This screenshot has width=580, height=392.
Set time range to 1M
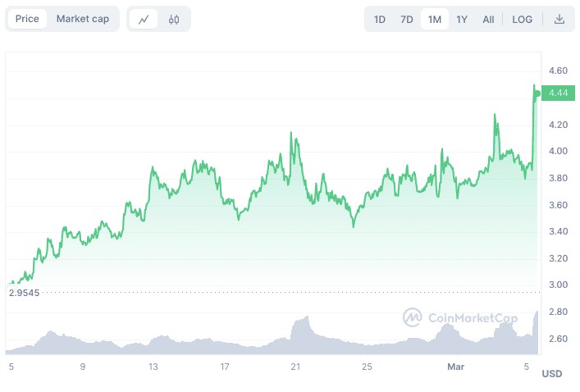point(435,19)
